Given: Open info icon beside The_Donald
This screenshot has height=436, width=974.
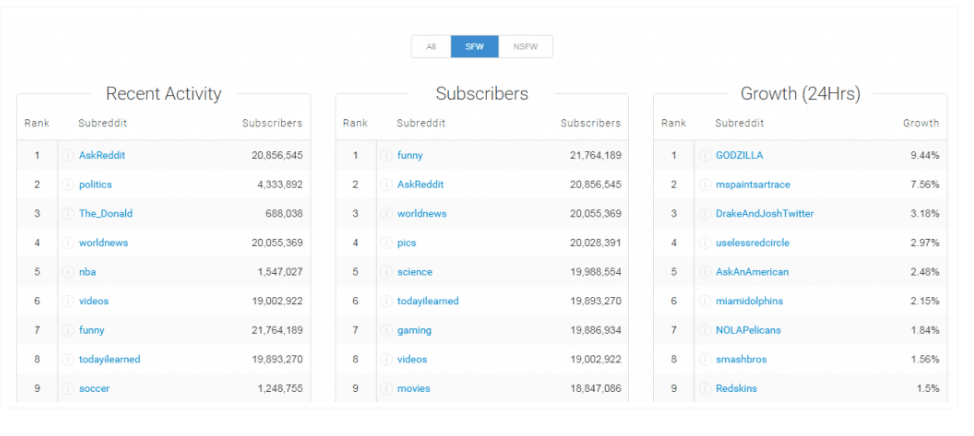Looking at the screenshot, I should [x=68, y=214].
